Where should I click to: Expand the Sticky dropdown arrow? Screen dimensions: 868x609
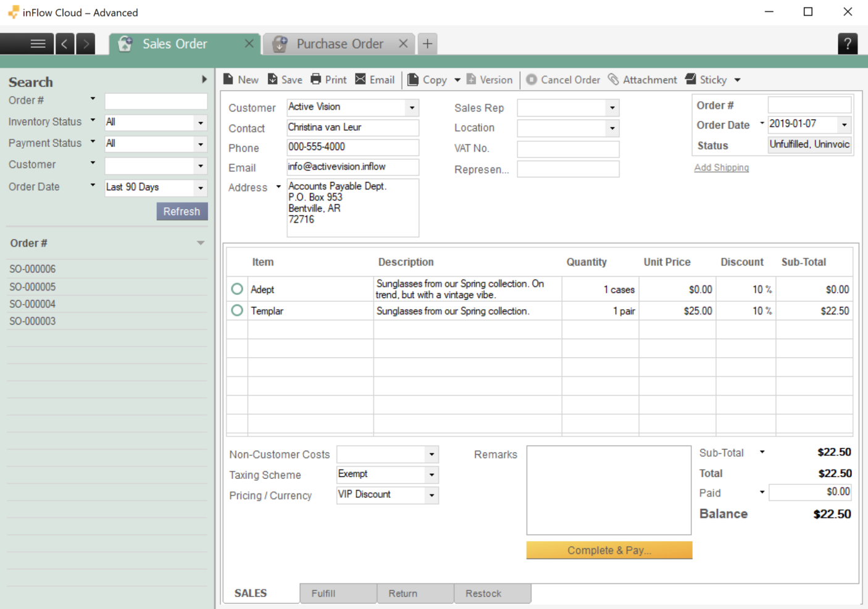coord(738,80)
